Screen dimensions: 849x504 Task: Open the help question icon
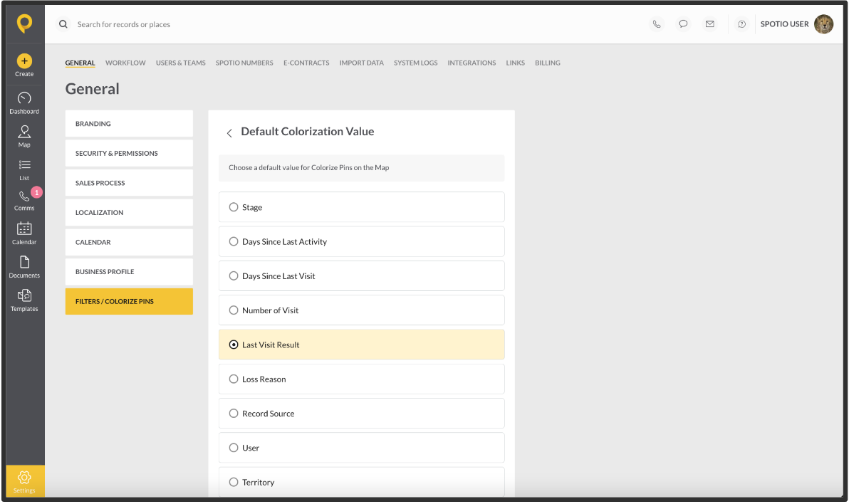click(x=741, y=24)
